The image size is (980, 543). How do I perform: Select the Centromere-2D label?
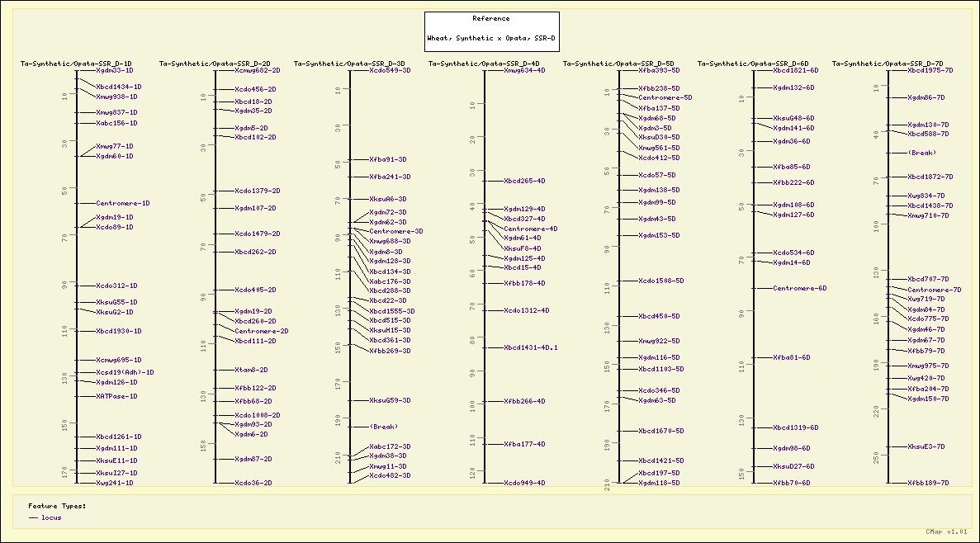click(x=261, y=331)
